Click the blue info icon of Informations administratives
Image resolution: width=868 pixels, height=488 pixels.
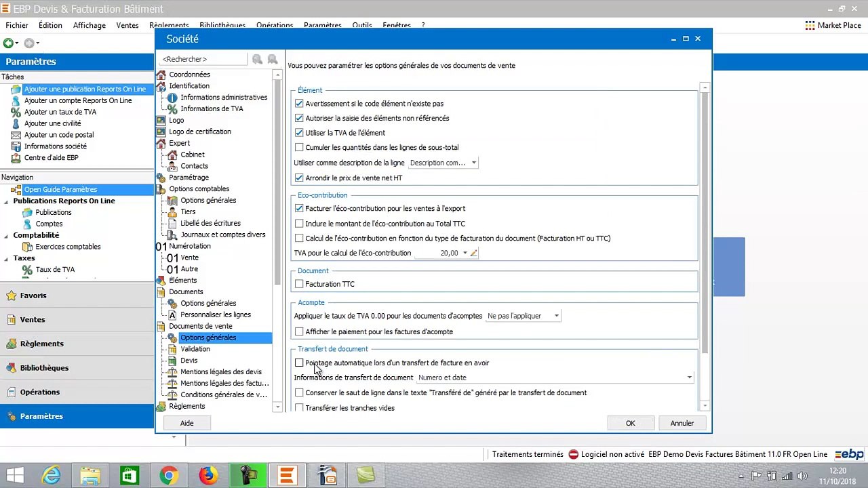[172, 98]
